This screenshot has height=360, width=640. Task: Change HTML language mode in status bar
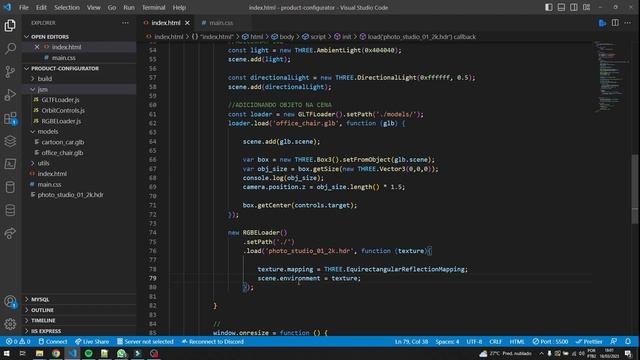point(517,342)
